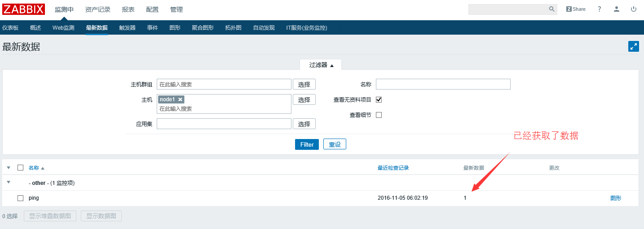The height and width of the screenshot is (229, 644).
Task: Click the 重设 reset button
Action: pyautogui.click(x=335, y=144)
